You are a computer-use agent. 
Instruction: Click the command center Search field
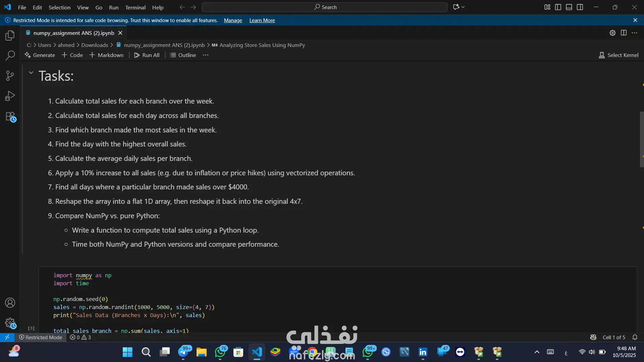(x=325, y=7)
